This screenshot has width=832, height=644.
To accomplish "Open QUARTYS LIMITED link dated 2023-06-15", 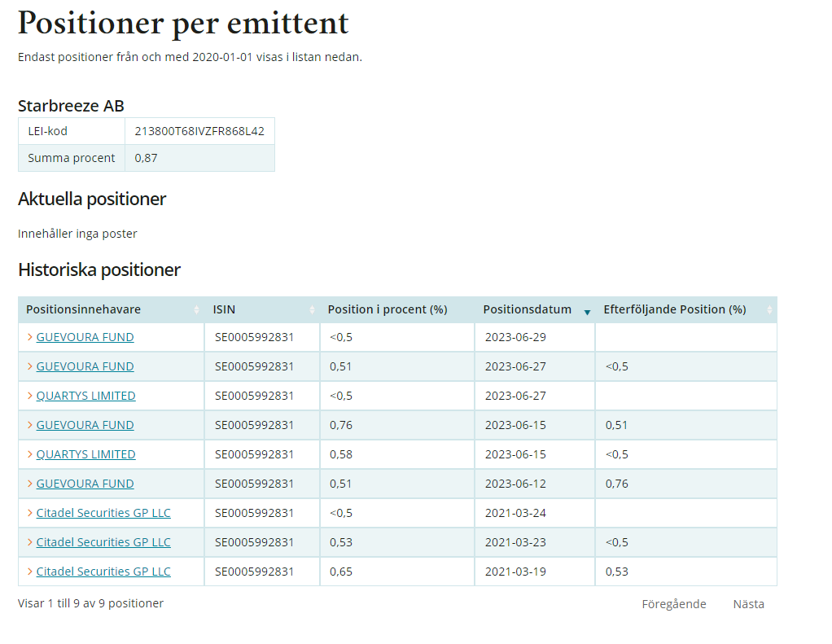I will (86, 454).
